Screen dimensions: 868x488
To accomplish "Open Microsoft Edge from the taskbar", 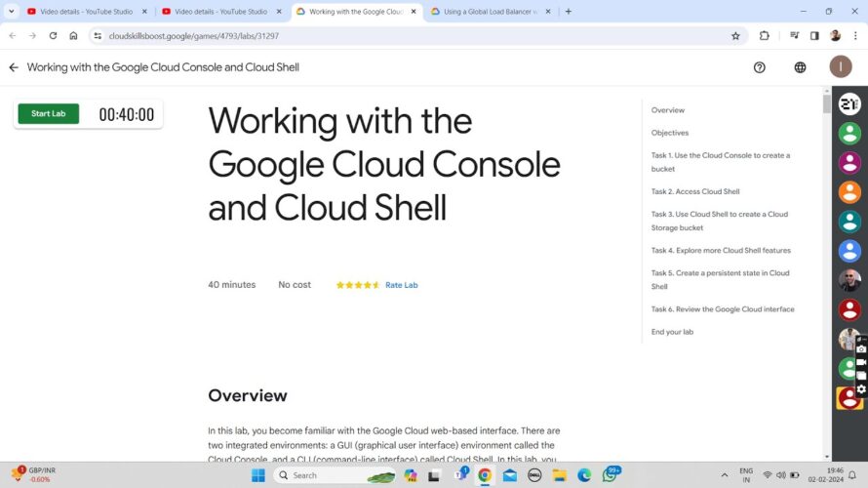I will click(x=584, y=475).
